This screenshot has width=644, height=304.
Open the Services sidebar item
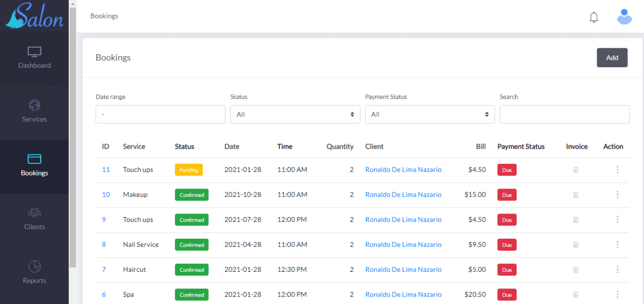[34, 112]
